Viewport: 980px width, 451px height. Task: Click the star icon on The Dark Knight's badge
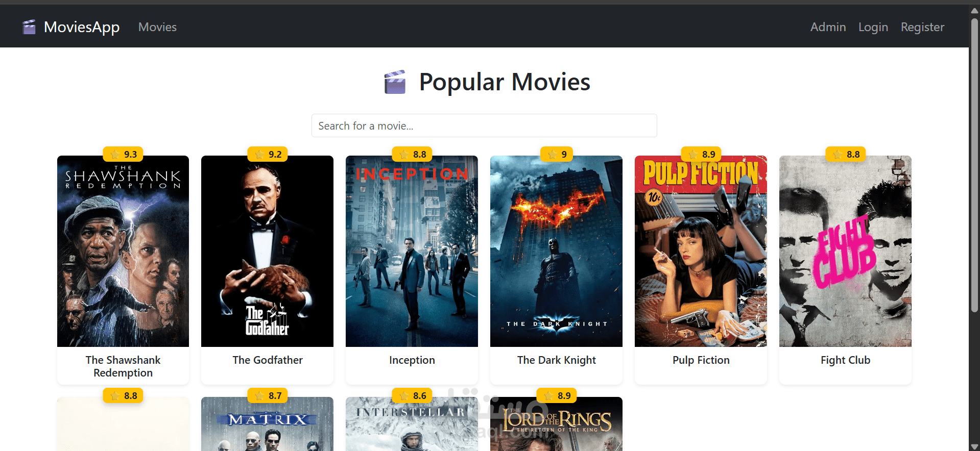[553, 154]
